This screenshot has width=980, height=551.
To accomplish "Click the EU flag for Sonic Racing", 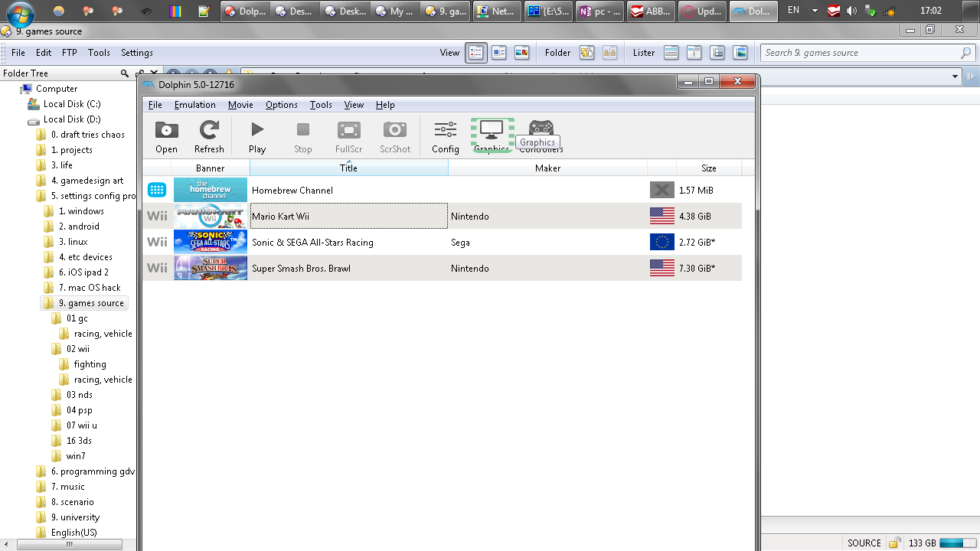I will click(662, 242).
